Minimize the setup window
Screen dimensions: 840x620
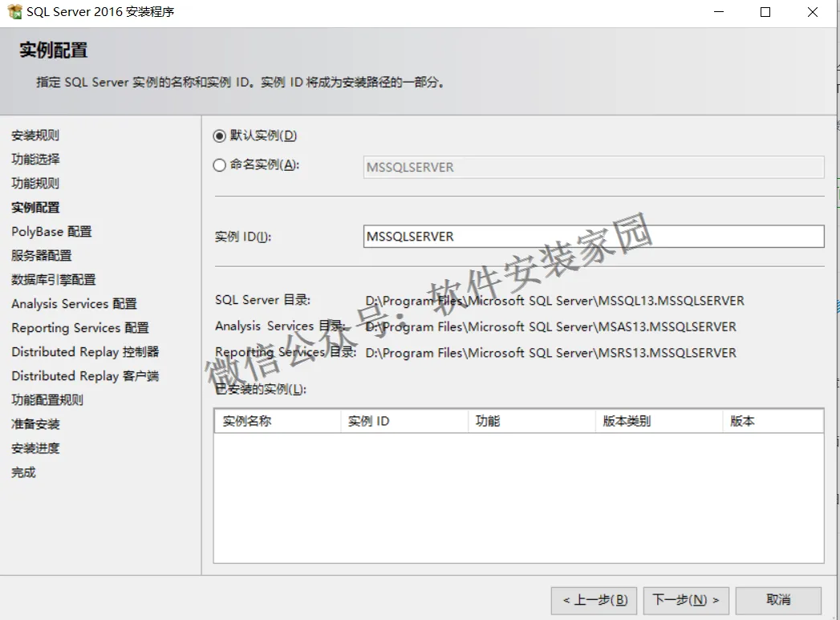pyautogui.click(x=719, y=12)
